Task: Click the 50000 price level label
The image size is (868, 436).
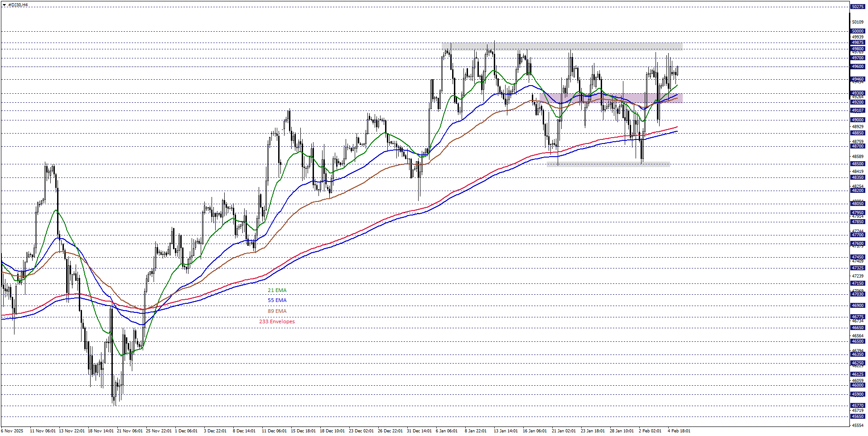Action: coord(857,31)
